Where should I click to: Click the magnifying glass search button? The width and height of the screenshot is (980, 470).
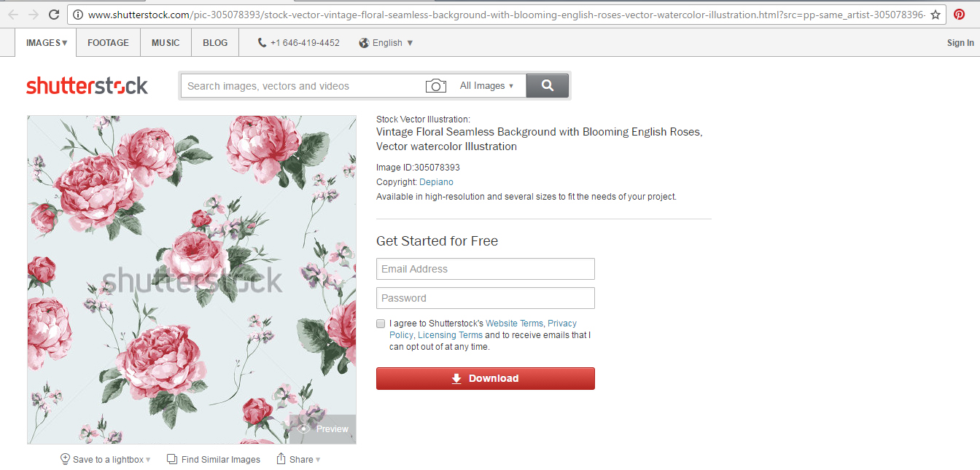pyautogui.click(x=547, y=85)
